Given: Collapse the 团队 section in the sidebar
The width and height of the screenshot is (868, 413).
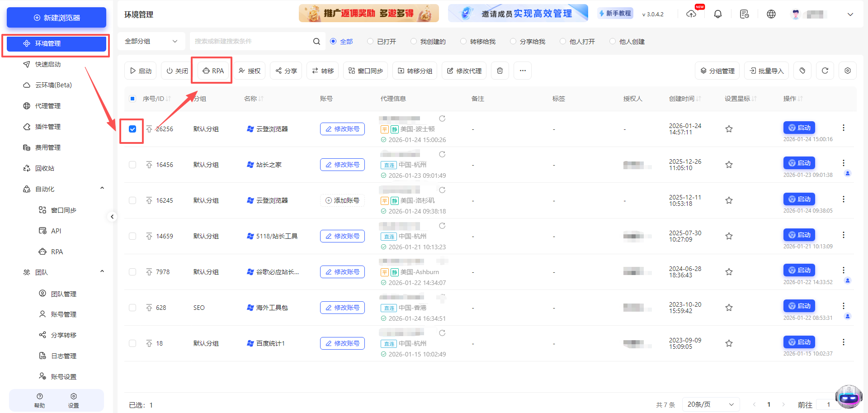Looking at the screenshot, I should [x=102, y=272].
